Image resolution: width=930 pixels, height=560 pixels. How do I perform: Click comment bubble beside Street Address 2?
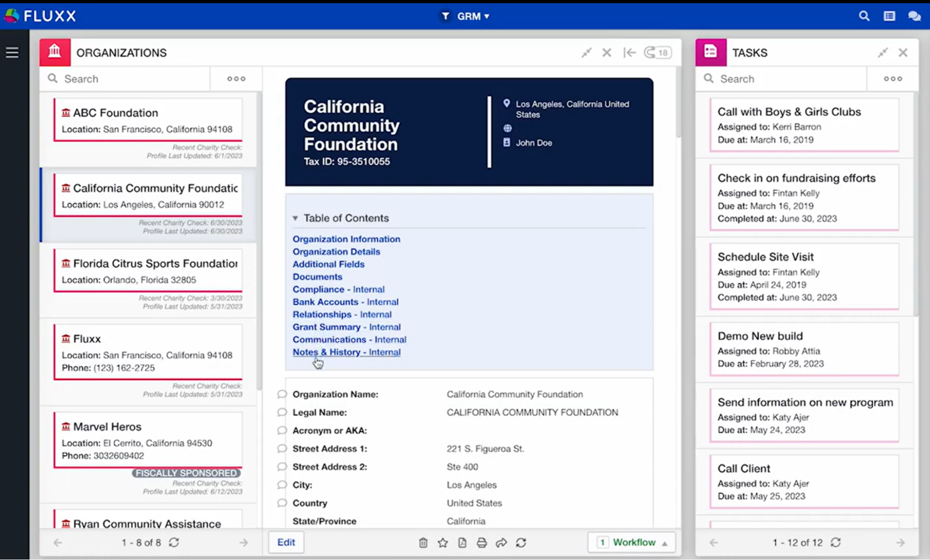[x=282, y=467]
